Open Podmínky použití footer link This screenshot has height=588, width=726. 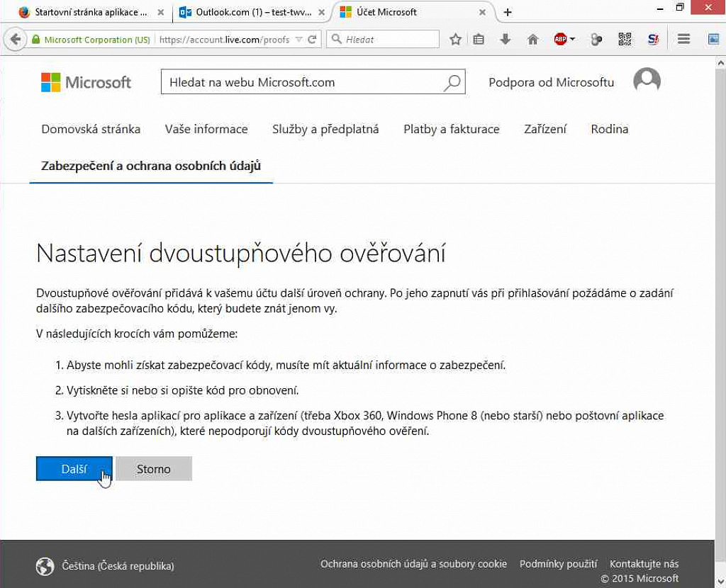[x=558, y=564]
